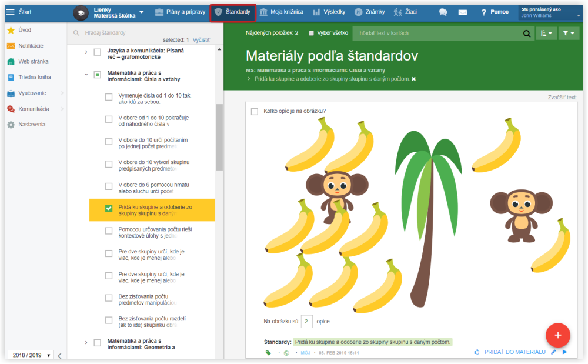Click the green tag icon under the card
Screen dimensions: 588x364
[x=268, y=353]
